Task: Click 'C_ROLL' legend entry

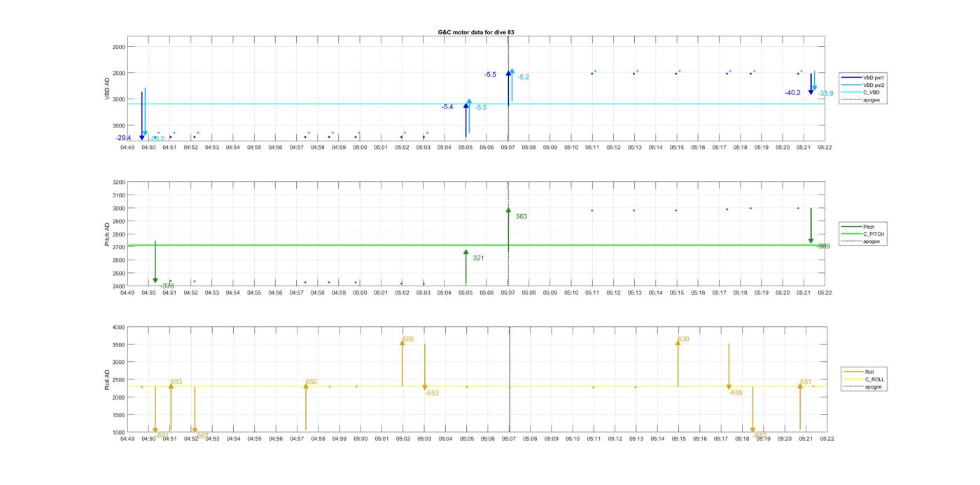Action: 874,379
